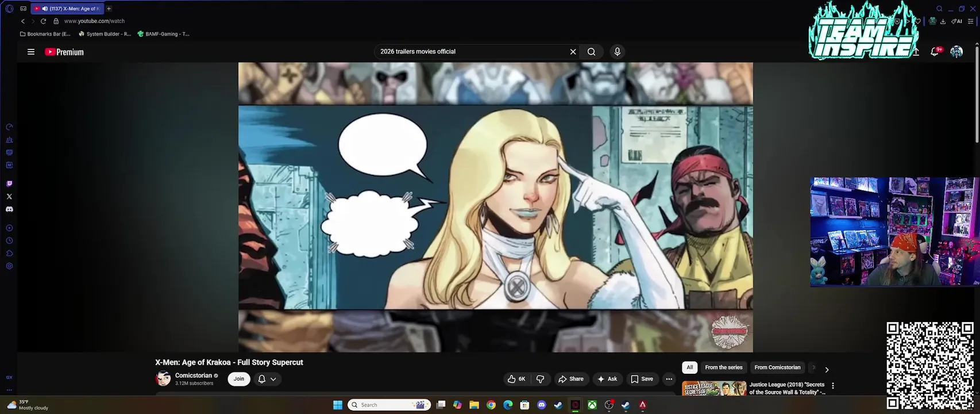Open YouTube notifications bell
The height and width of the screenshot is (414, 980).
pos(935,52)
